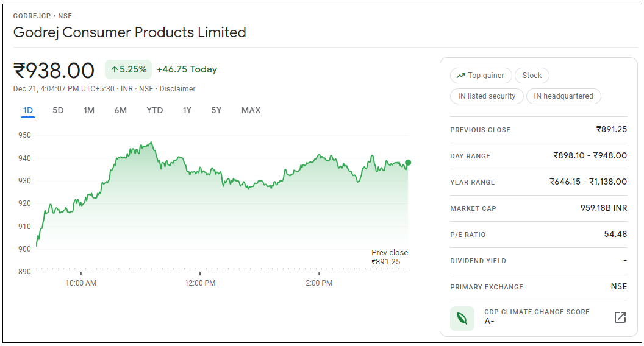Switch chart to 1M range

pos(88,110)
